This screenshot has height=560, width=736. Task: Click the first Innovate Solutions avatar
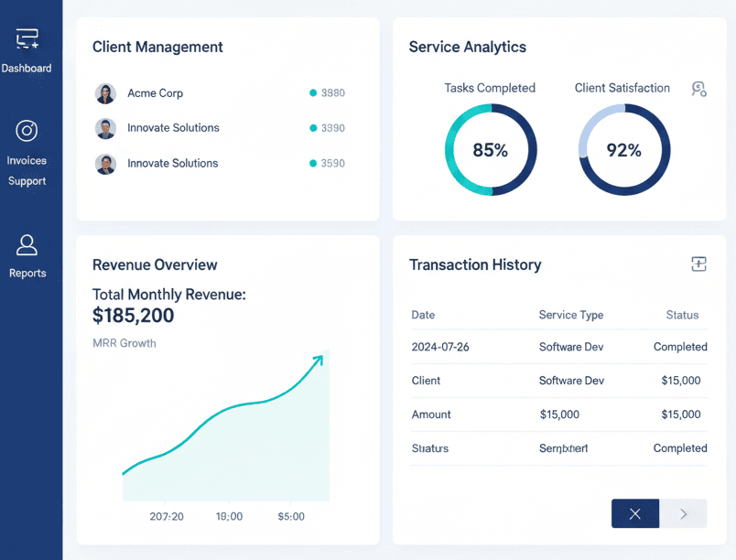click(x=104, y=128)
